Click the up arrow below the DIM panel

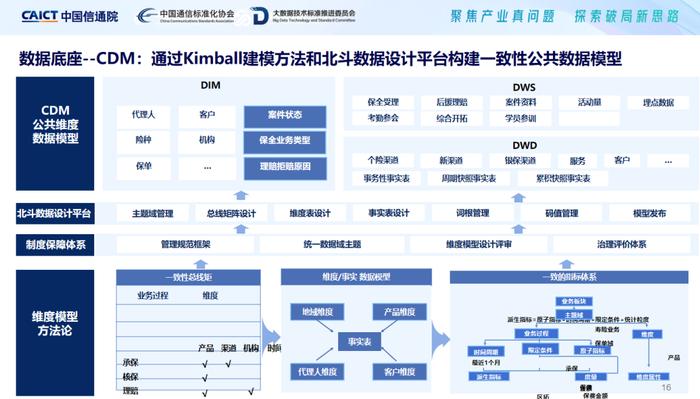tap(241, 195)
